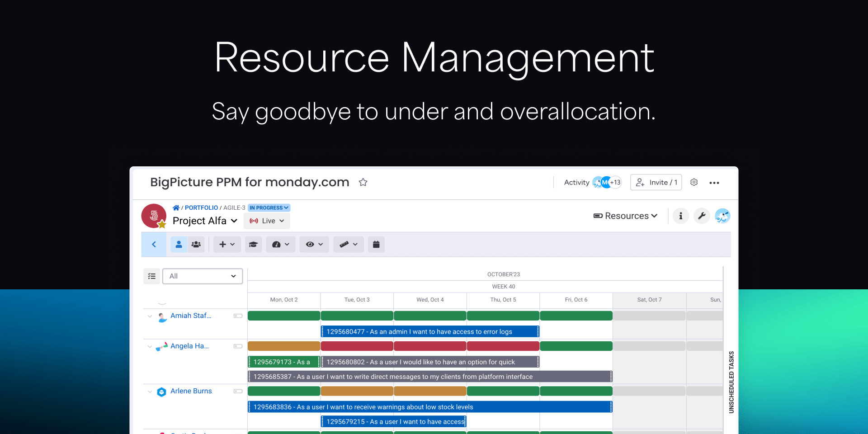Open the Resources module dropdown

(x=625, y=216)
